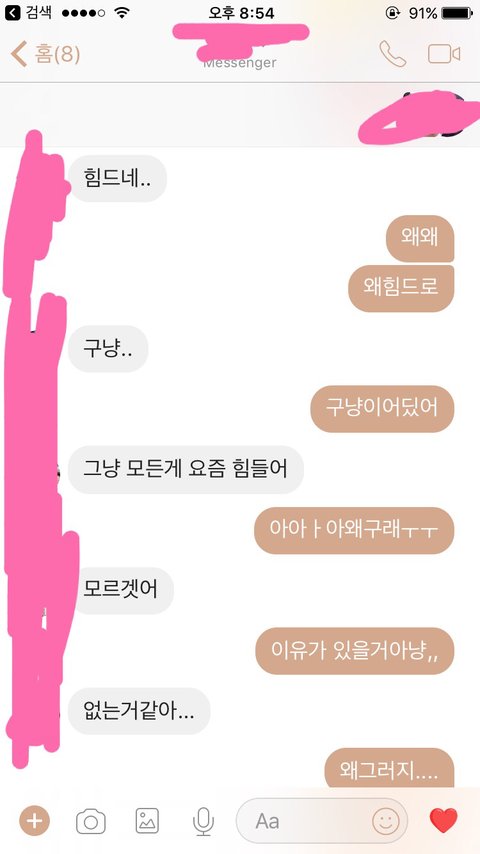Start a voice call with phone icon
The width and height of the screenshot is (480, 854).
pyautogui.click(x=392, y=54)
